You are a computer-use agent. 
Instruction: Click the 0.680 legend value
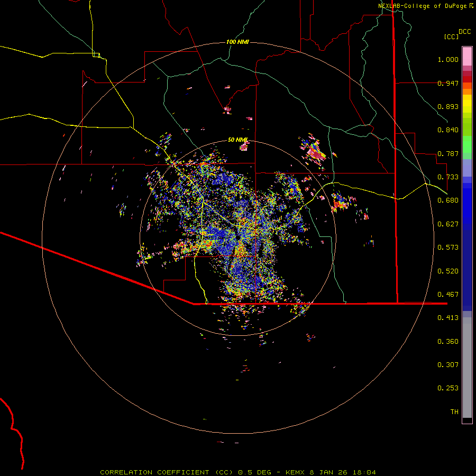coord(448,200)
